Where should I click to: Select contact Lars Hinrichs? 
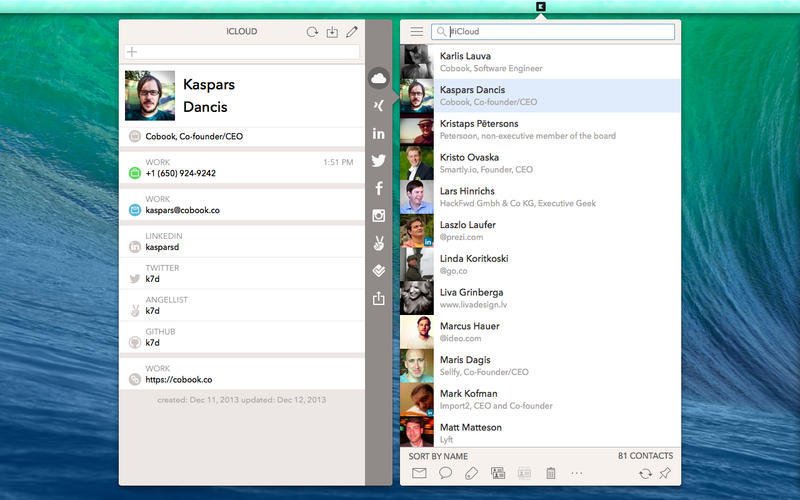point(540,196)
